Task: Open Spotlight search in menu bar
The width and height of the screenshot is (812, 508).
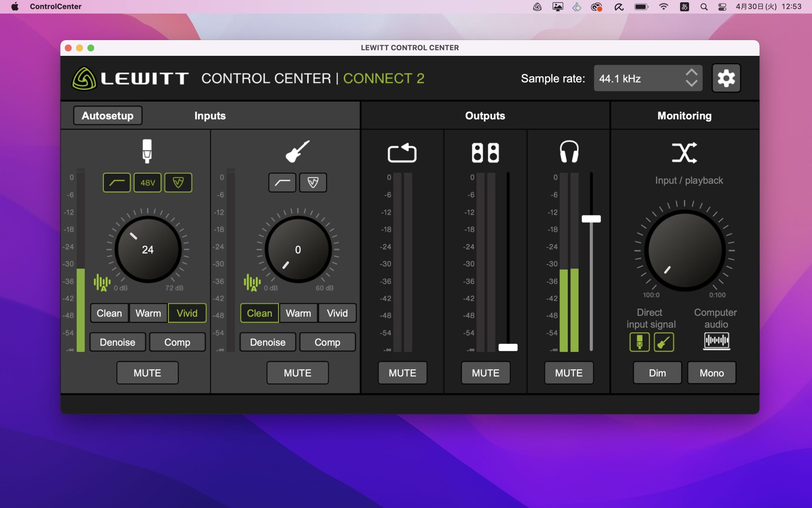Action: click(x=704, y=7)
